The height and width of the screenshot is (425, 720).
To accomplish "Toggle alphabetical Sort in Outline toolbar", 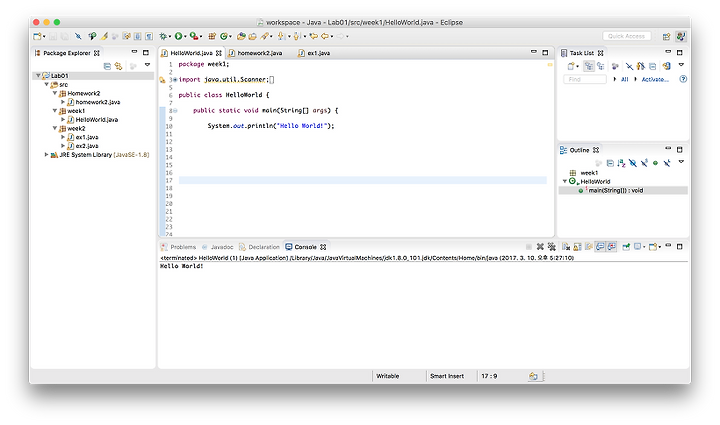I will [621, 163].
